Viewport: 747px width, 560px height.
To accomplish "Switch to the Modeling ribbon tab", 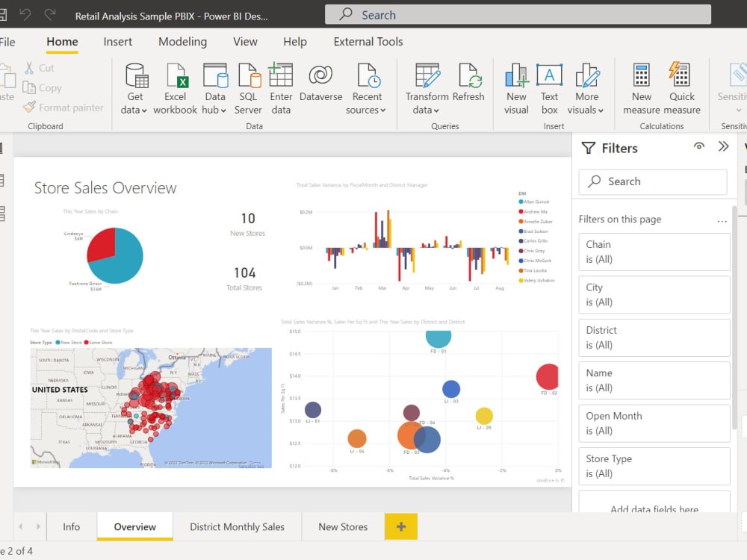I will point(182,42).
